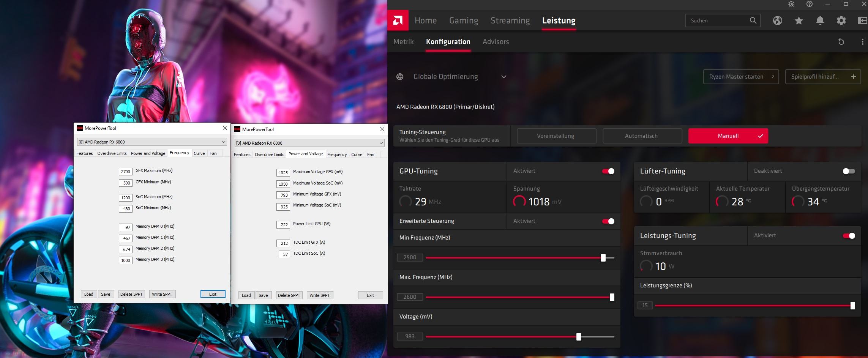Click the external link arrow on Ryzen Master starten
This screenshot has height=358, width=868.
pos(773,77)
